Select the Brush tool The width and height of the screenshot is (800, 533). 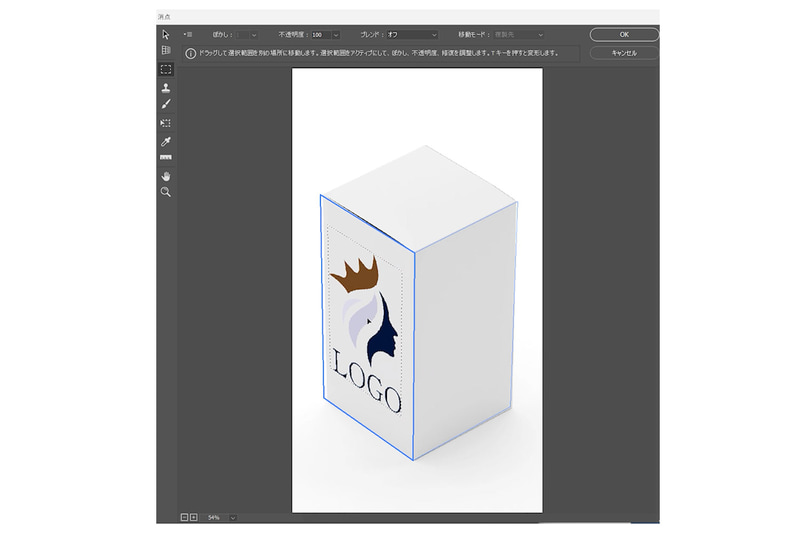[x=166, y=104]
